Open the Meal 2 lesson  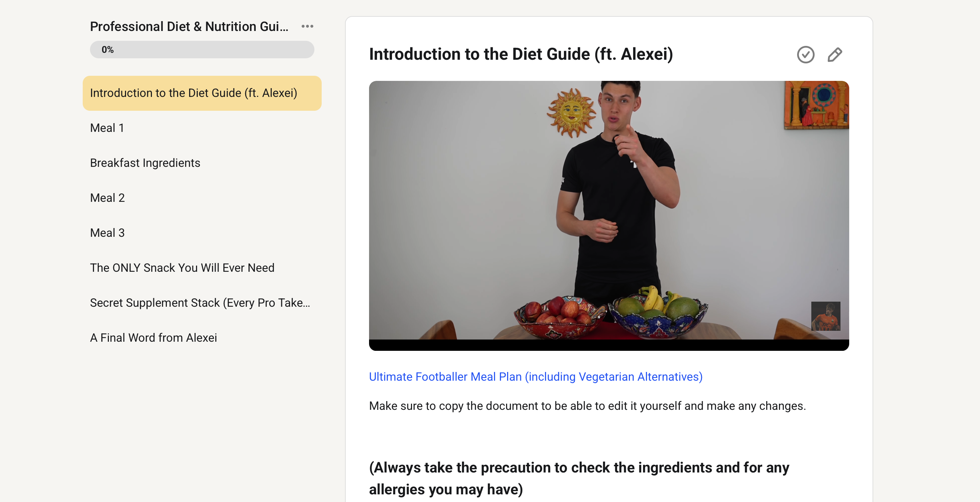[202, 198]
